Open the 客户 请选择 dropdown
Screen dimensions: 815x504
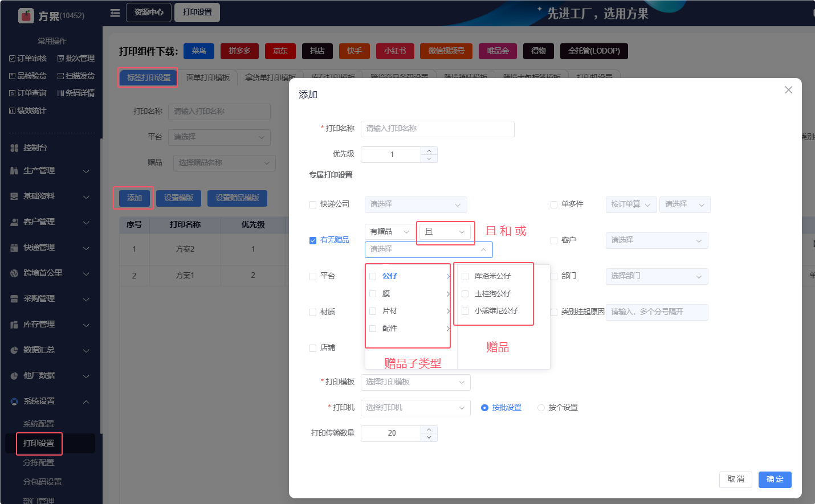coord(657,240)
